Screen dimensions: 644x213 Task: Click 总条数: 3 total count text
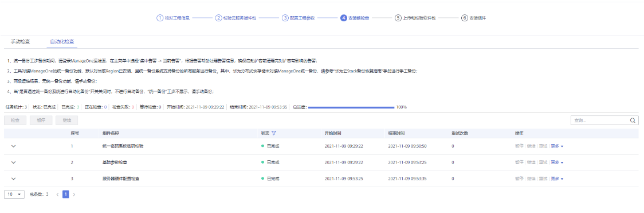point(39,194)
